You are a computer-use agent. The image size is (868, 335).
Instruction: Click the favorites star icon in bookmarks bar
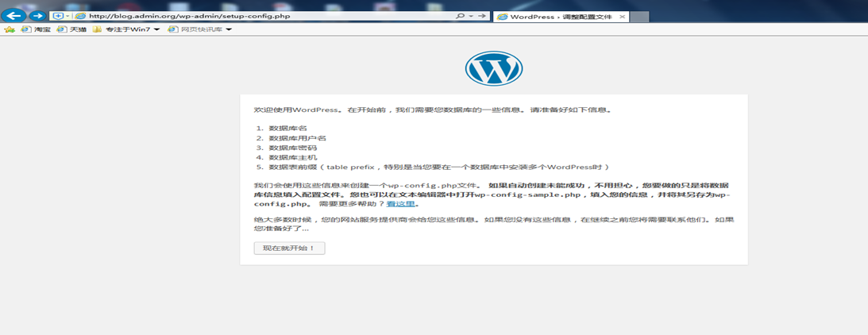[x=9, y=29]
